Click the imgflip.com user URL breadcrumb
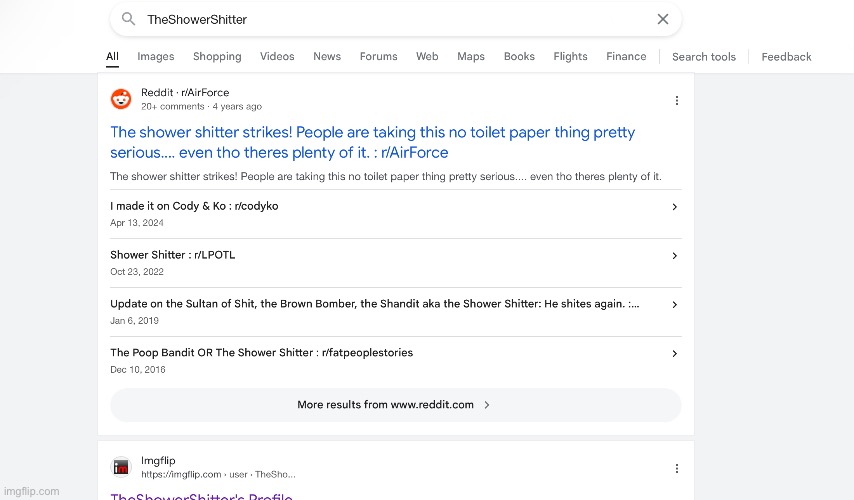Image resolution: width=854 pixels, height=500 pixels. [218, 474]
